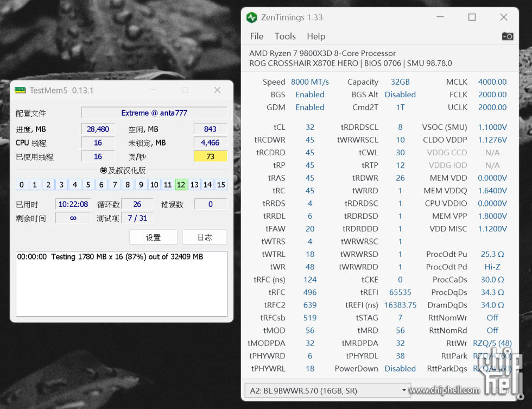The width and height of the screenshot is (532, 409).
Task: Click the cycle count value 26
Action: pyautogui.click(x=137, y=204)
